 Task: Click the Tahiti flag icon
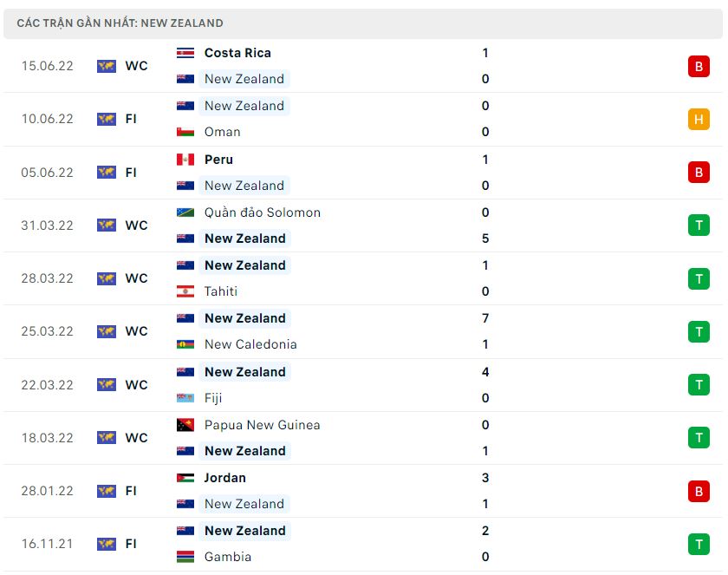click(x=185, y=291)
